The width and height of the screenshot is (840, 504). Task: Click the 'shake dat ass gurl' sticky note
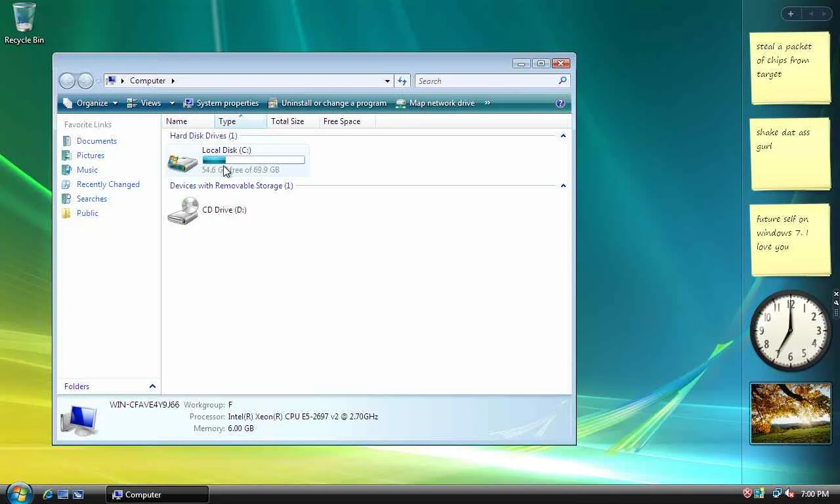(791, 154)
